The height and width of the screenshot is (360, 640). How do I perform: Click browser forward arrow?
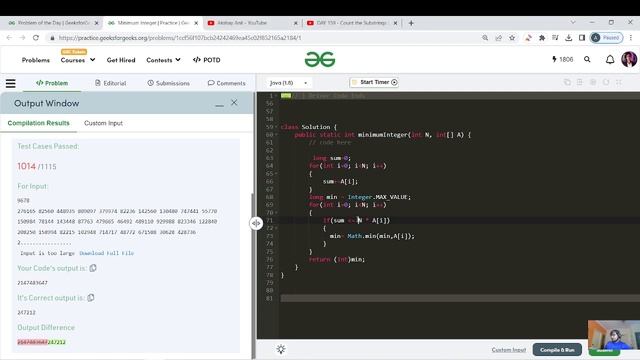tap(22, 38)
